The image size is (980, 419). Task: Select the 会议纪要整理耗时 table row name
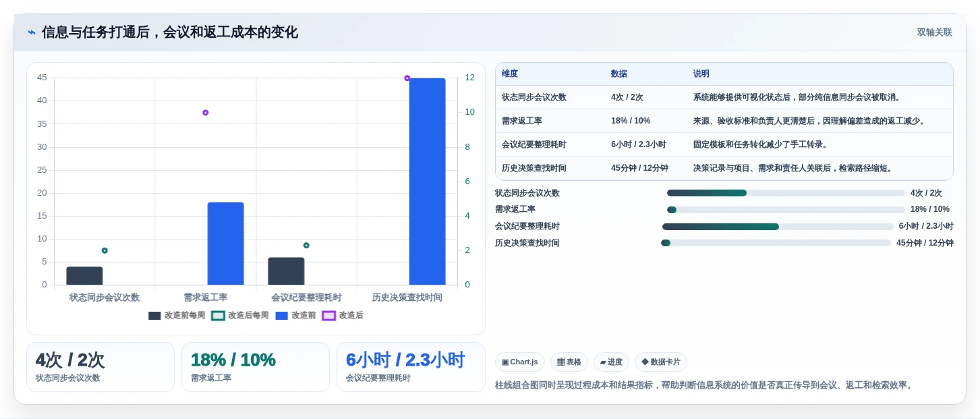534,144
